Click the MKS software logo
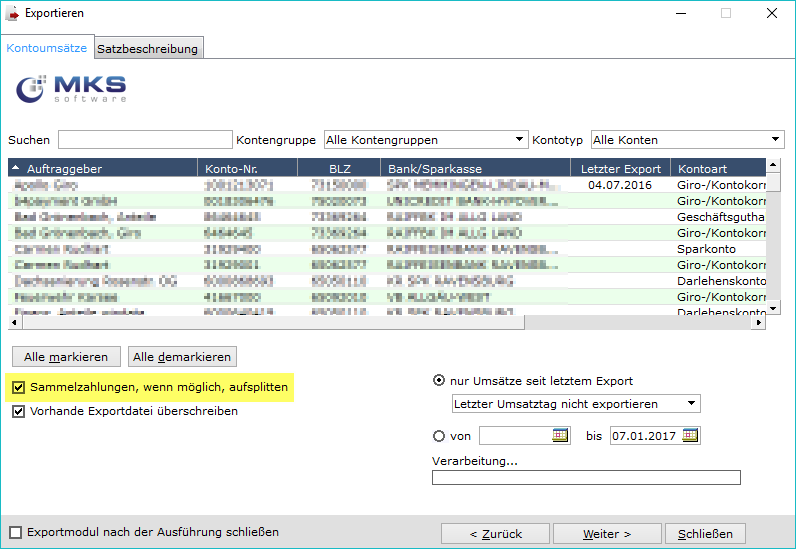The image size is (796, 549). pyautogui.click(x=71, y=89)
